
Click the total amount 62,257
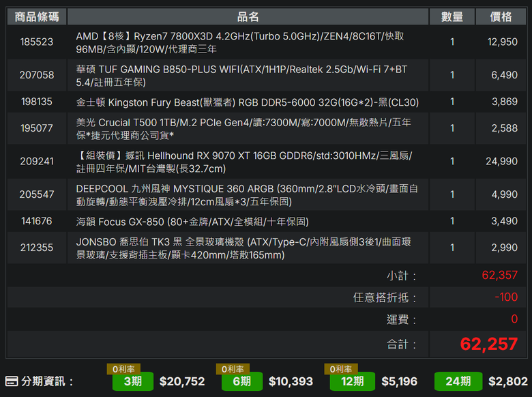click(489, 344)
